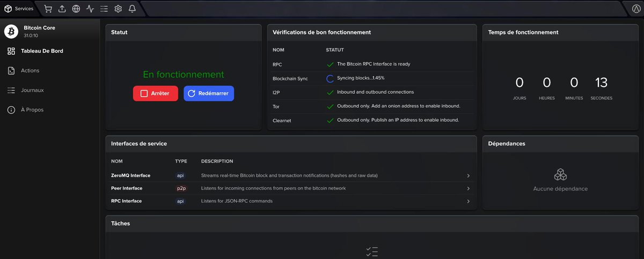Viewport: 644px width, 259px height.
Task: Click the Tableau De Bord dashboard icon
Action: (x=11, y=51)
